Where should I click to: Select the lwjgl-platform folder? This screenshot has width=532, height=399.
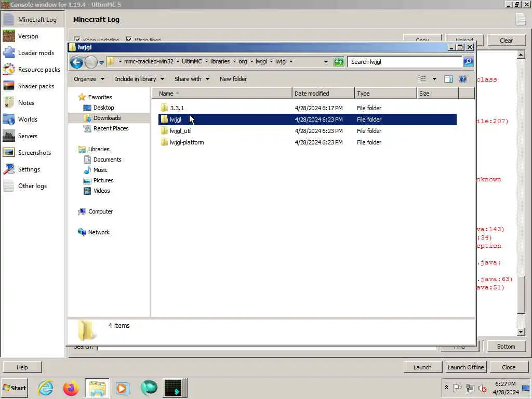(187, 142)
